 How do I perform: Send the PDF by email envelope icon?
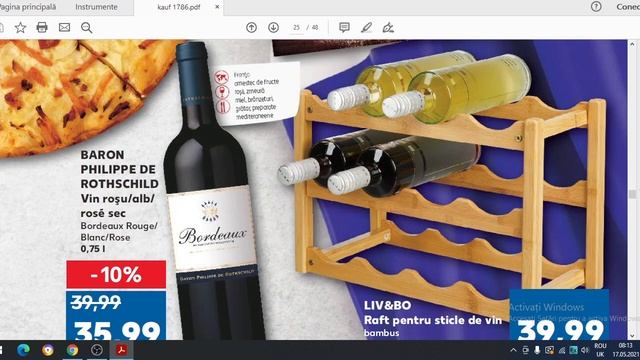pyautogui.click(x=64, y=27)
